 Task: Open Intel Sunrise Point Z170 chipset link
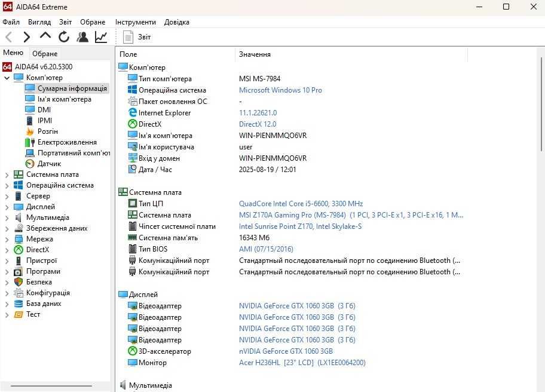(x=301, y=226)
